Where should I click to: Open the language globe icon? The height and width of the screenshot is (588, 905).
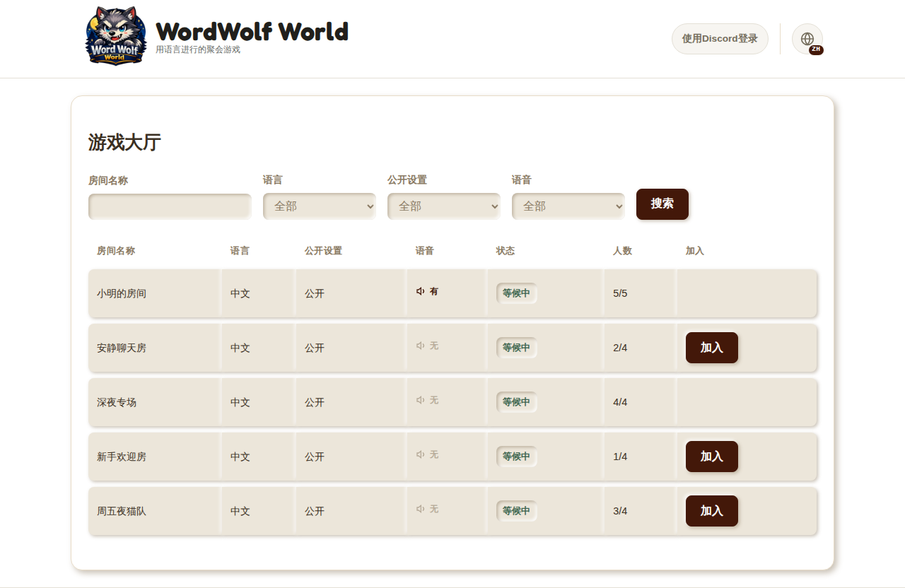(x=807, y=39)
